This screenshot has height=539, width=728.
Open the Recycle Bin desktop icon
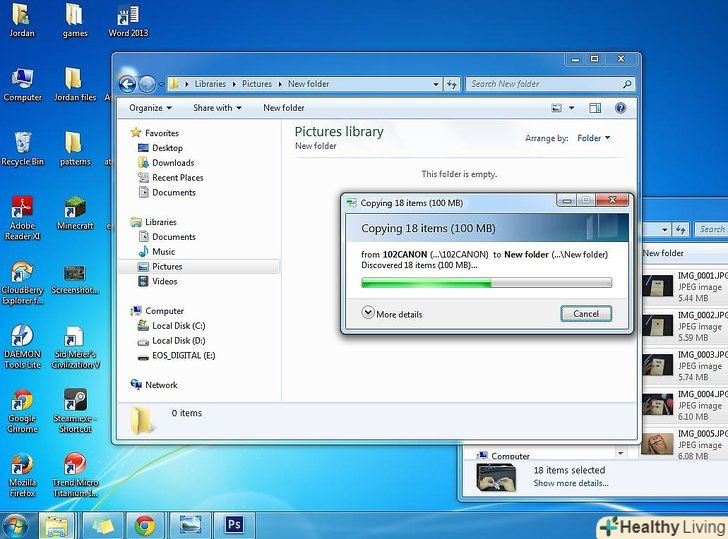[22, 146]
